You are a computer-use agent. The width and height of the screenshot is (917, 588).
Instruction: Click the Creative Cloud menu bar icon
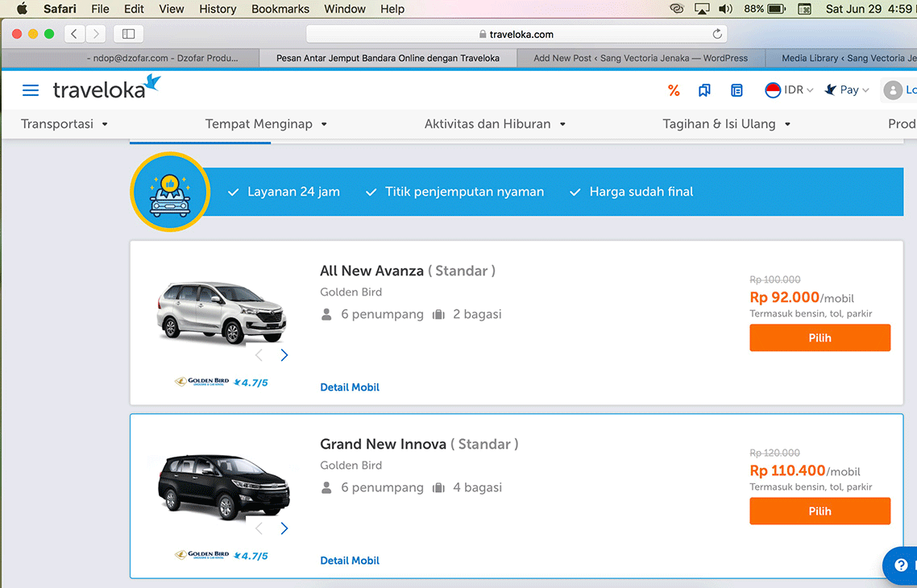(x=677, y=9)
